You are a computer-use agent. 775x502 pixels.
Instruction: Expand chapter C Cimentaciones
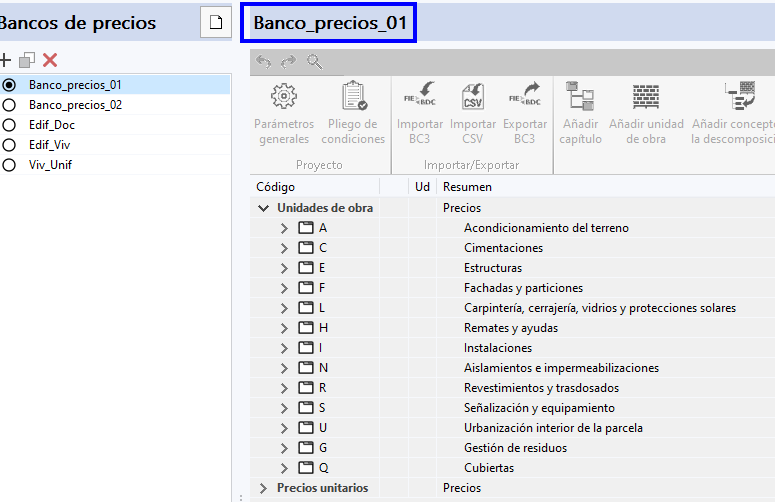[284, 248]
